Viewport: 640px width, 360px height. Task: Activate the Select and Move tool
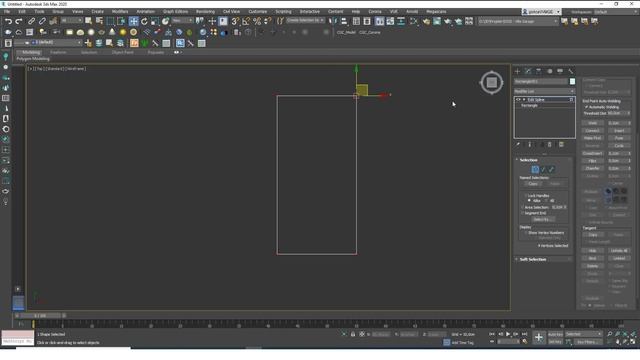click(x=133, y=21)
